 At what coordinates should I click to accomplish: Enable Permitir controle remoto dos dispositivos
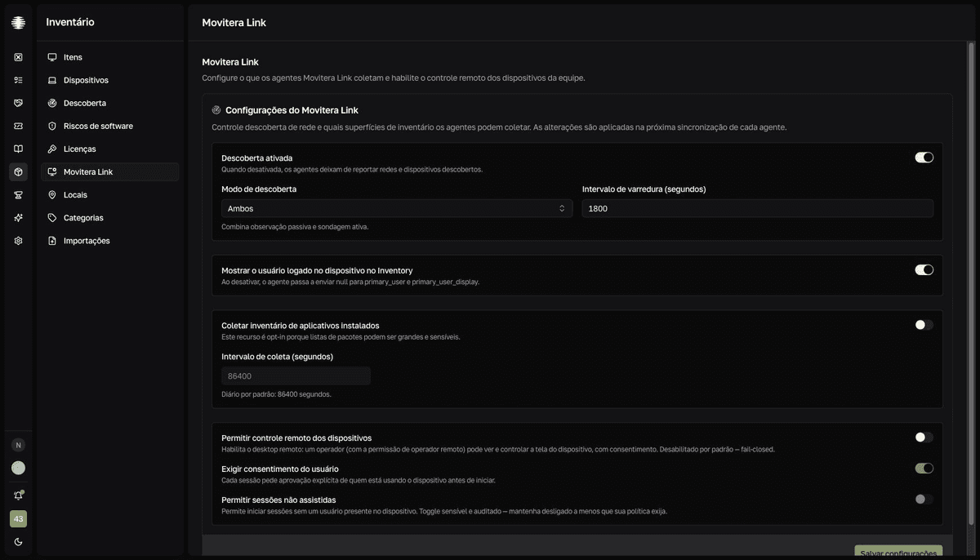tap(924, 438)
